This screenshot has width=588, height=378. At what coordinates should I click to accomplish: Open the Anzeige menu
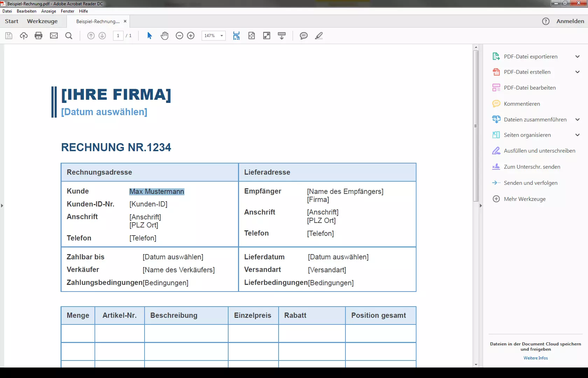[49, 11]
